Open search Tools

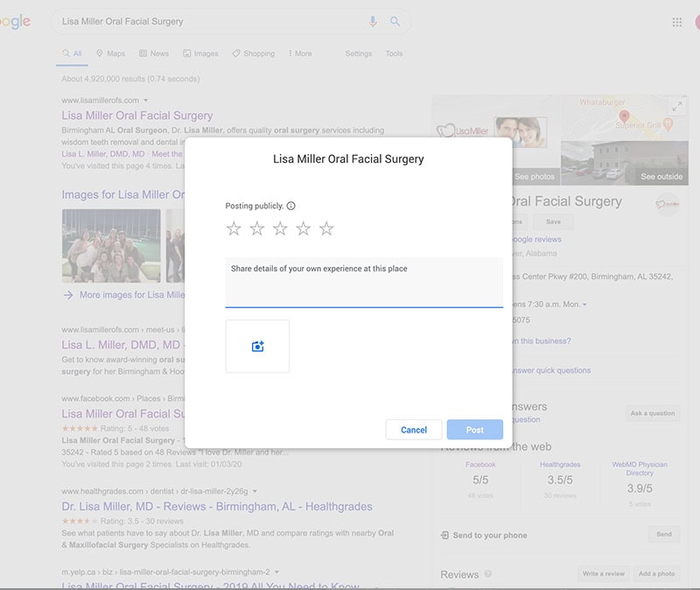pos(395,53)
